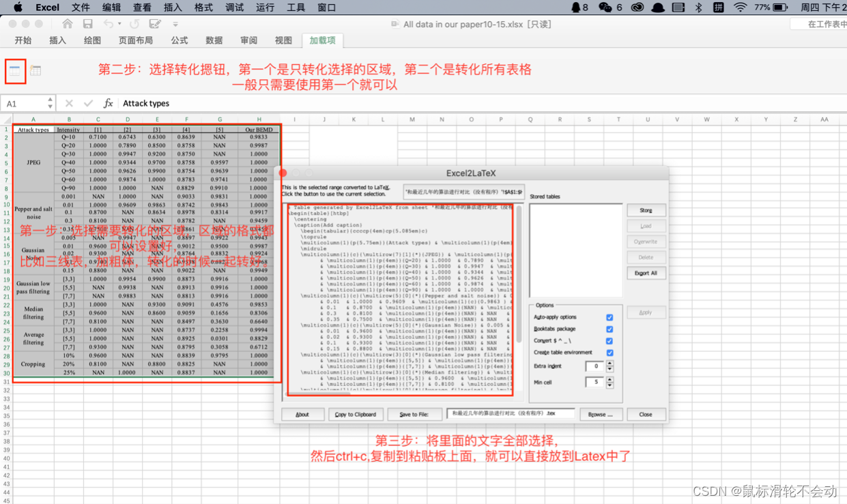This screenshot has width=847, height=504.
Task: Click the Extra indent input field
Action: point(595,366)
